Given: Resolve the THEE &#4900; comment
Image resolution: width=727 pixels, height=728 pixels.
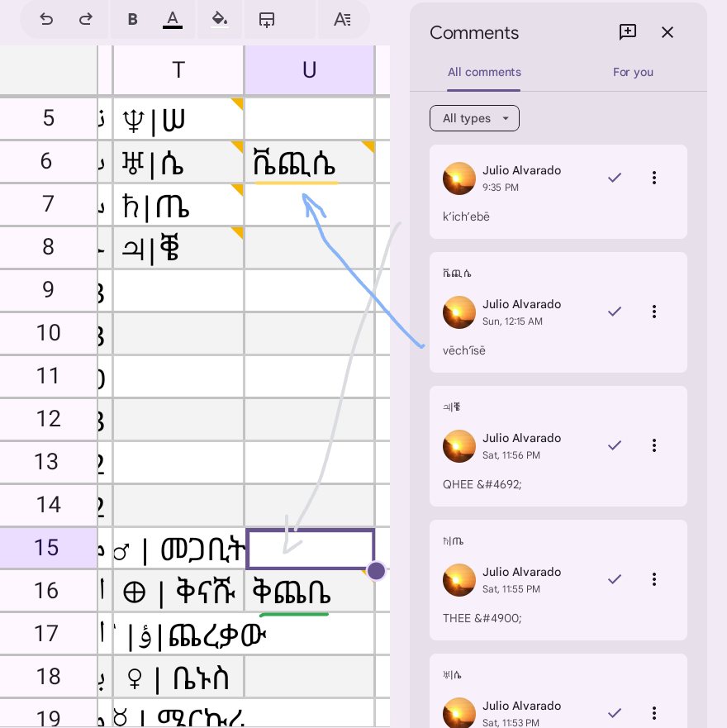Looking at the screenshot, I should 615,579.
